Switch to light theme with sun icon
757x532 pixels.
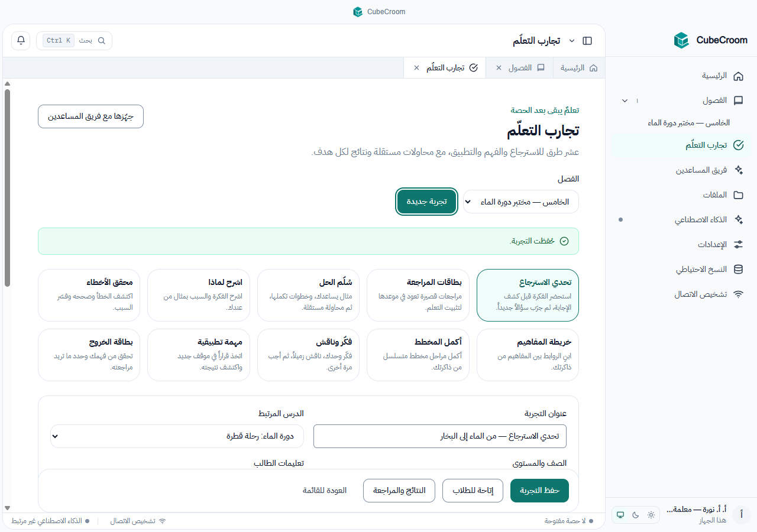[651, 515]
